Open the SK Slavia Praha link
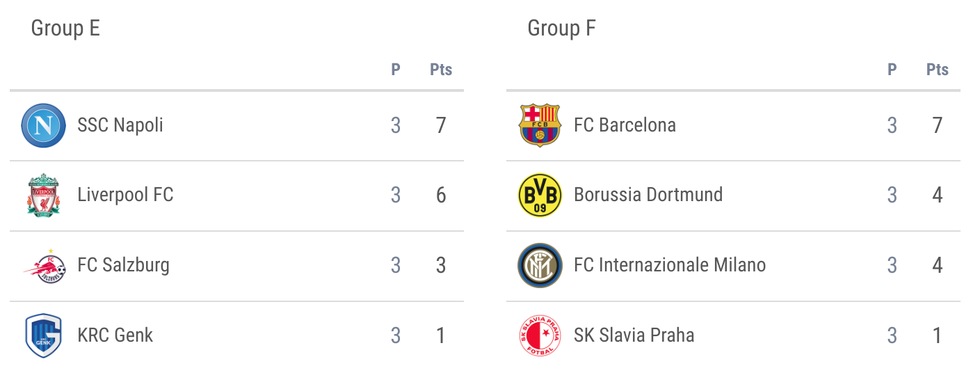 click(x=634, y=335)
